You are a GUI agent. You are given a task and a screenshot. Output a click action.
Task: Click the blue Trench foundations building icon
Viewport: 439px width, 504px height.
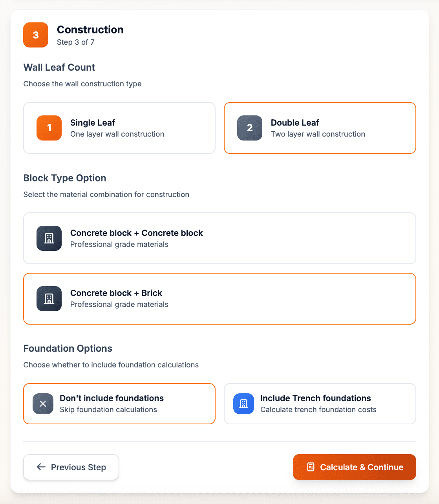243,404
